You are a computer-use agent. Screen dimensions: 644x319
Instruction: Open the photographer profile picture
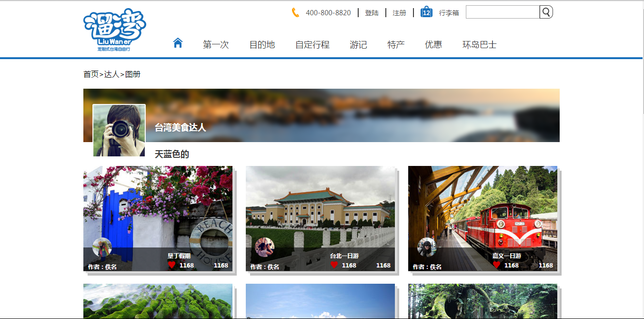[x=119, y=131]
